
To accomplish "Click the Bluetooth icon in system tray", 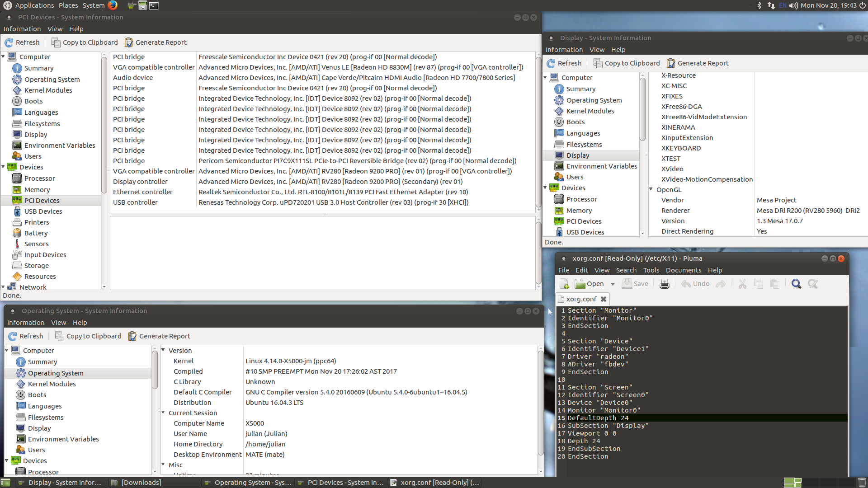I will click(x=759, y=5).
